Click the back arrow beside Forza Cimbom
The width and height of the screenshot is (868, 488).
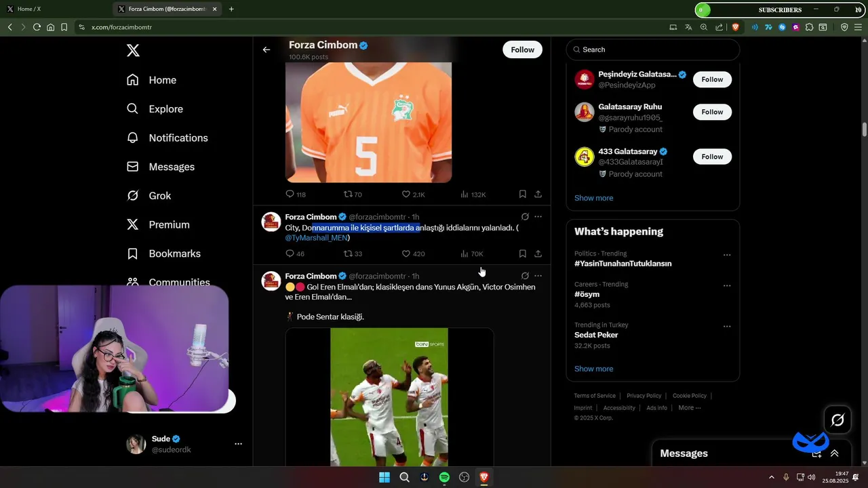coord(267,49)
